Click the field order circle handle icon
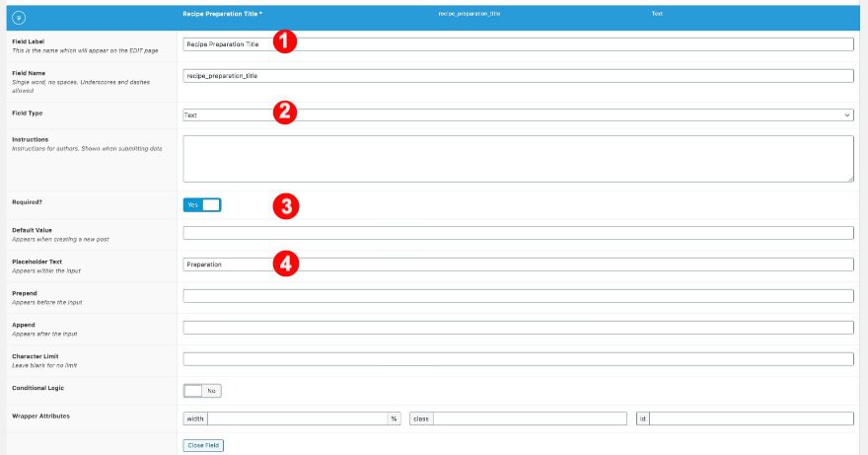The height and width of the screenshot is (455, 868). coord(20,17)
